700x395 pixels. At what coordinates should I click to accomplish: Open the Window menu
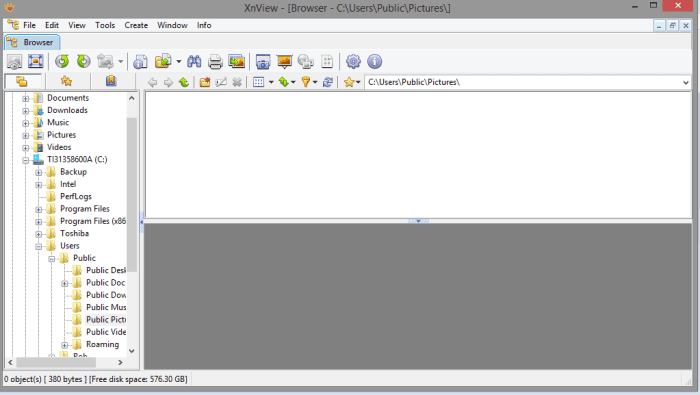pos(172,25)
